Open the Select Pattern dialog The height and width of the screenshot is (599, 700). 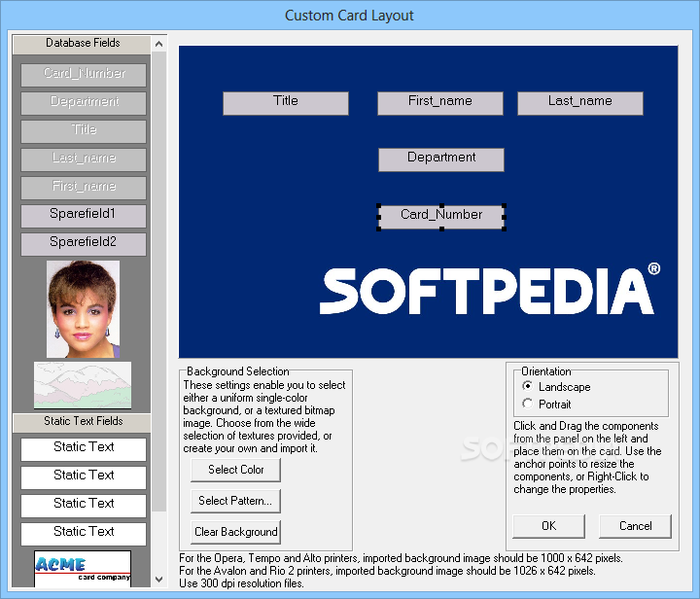point(235,501)
